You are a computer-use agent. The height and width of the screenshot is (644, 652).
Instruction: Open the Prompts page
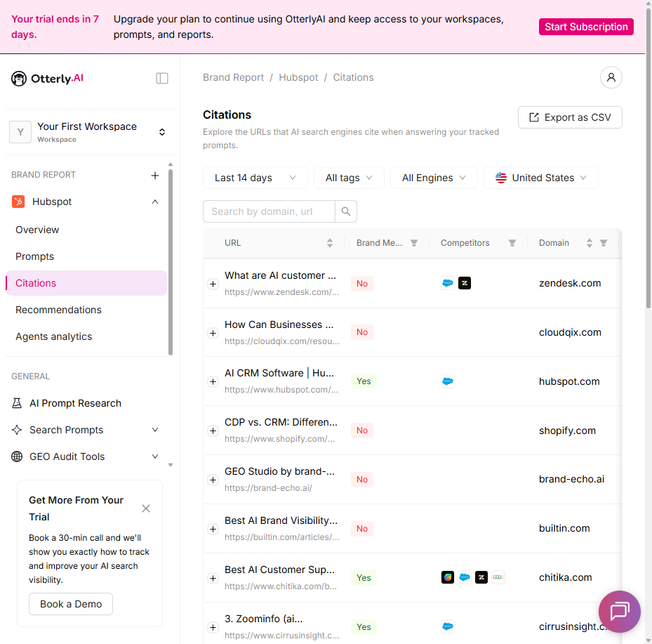tap(34, 256)
